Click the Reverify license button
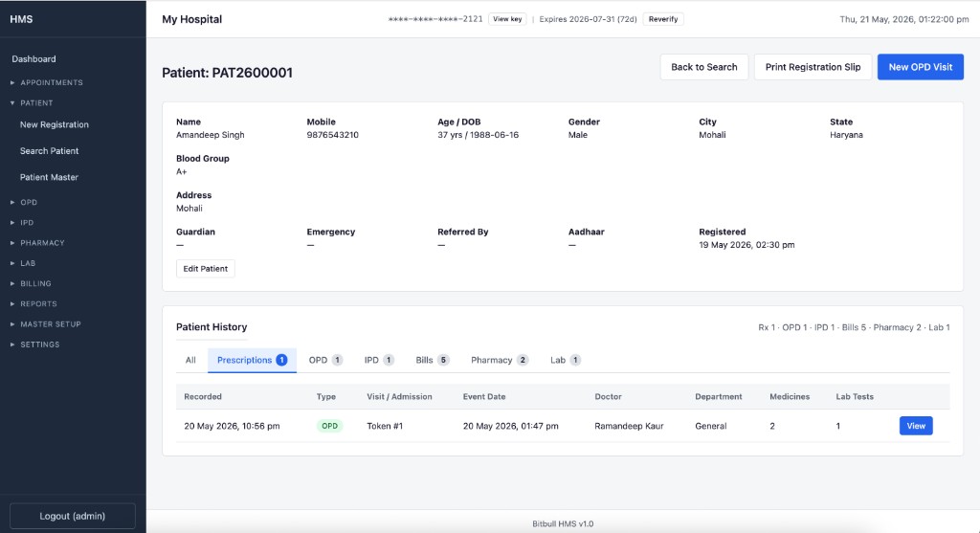Viewport: 980px width, 533px height. 663,19
